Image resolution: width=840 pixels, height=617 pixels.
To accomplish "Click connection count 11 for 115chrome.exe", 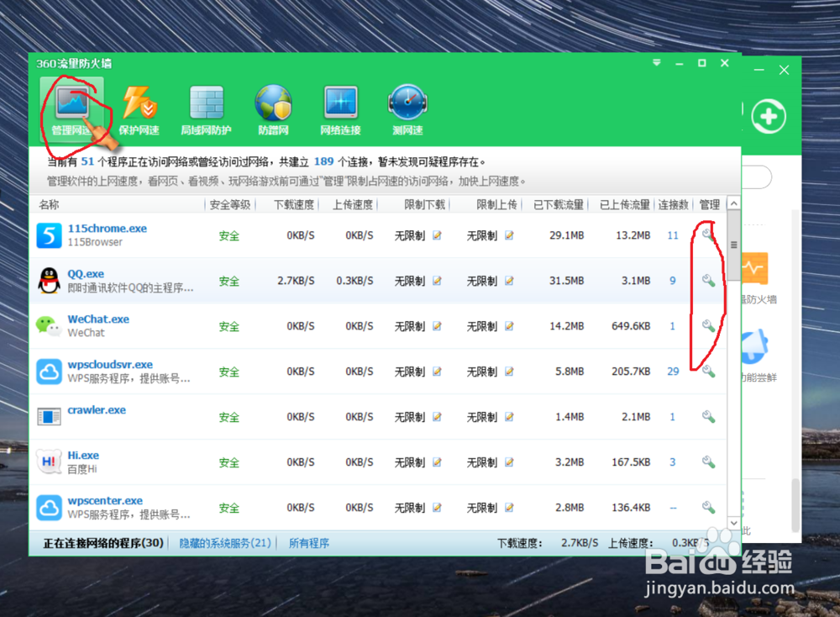I will pos(673,235).
